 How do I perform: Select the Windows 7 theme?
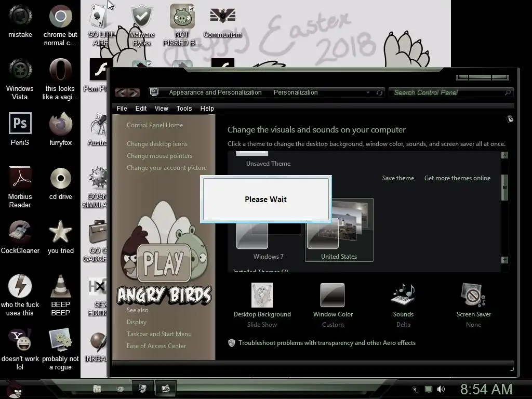[268, 241]
